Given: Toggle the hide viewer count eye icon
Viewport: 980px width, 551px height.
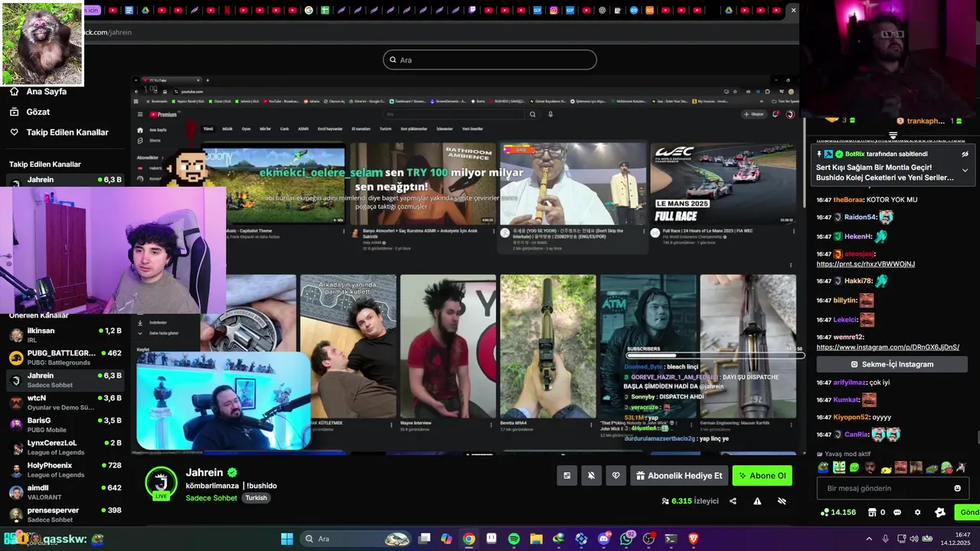Looking at the screenshot, I should [782, 501].
